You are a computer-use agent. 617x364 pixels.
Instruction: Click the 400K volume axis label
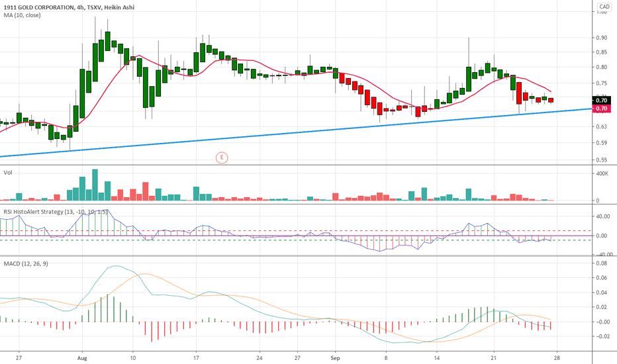point(602,173)
